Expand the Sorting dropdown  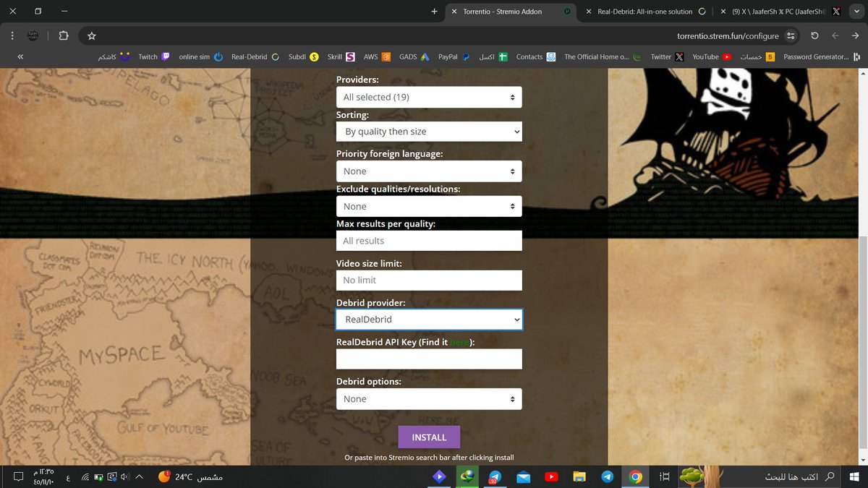pyautogui.click(x=429, y=132)
